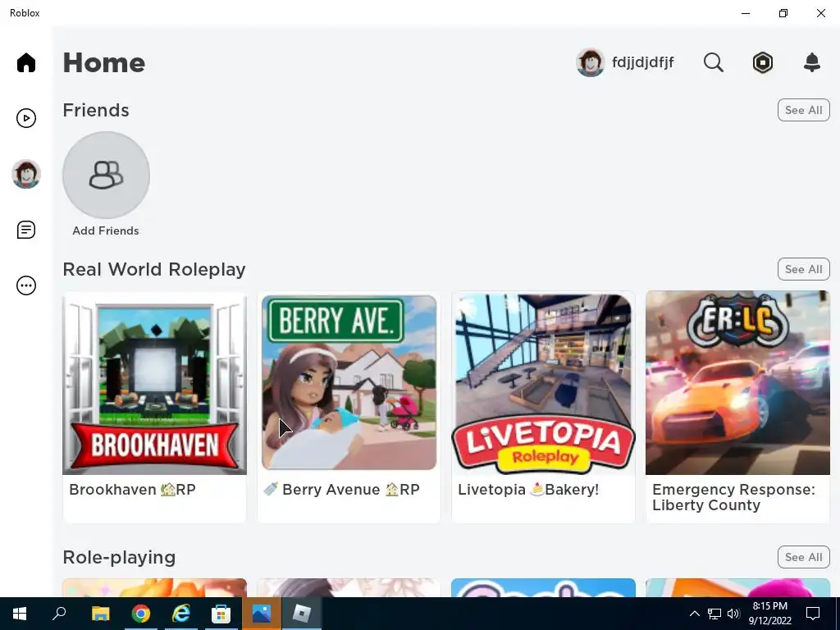Open the Berry Ave. game thumbnail
840x630 pixels.
click(349, 383)
